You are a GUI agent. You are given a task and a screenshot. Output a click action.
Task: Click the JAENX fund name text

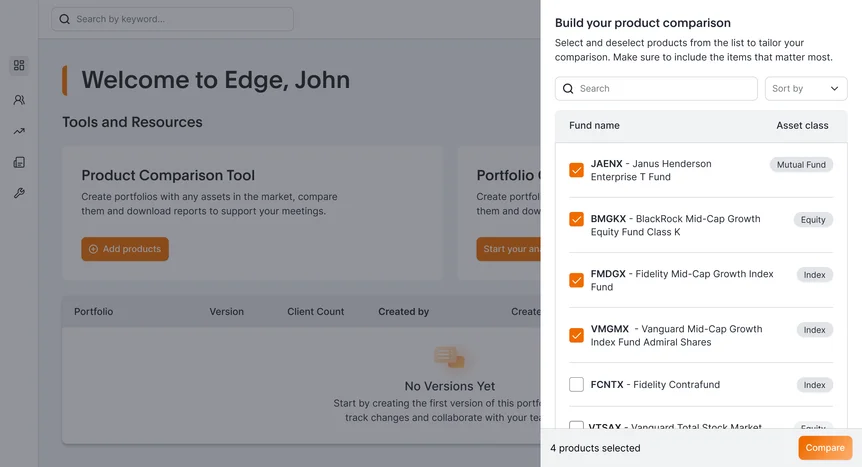tap(651, 170)
